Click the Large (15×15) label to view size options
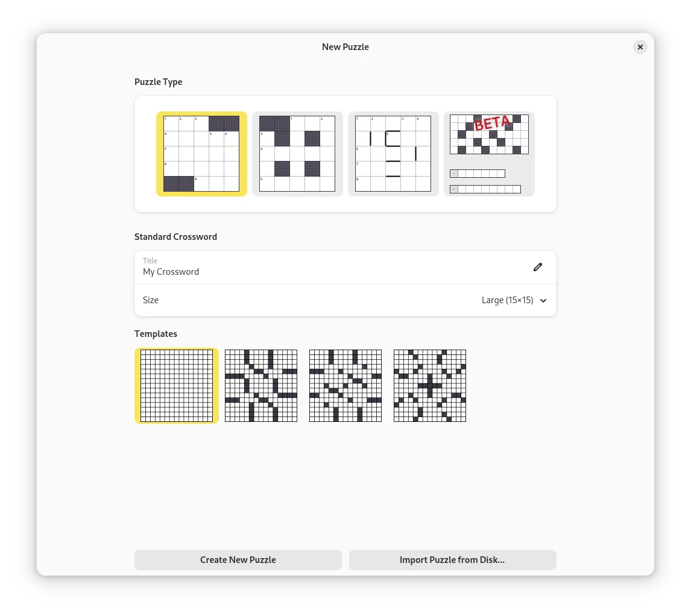This screenshot has height=616, width=691. point(507,300)
